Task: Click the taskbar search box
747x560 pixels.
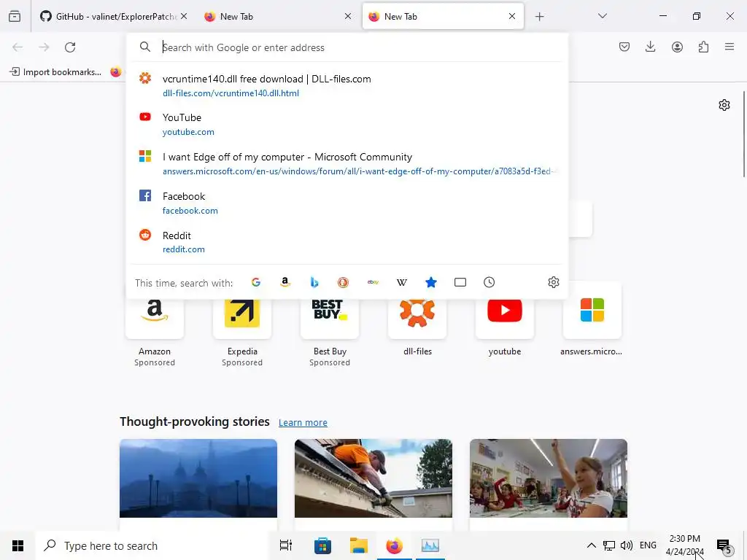Action: 152,545
